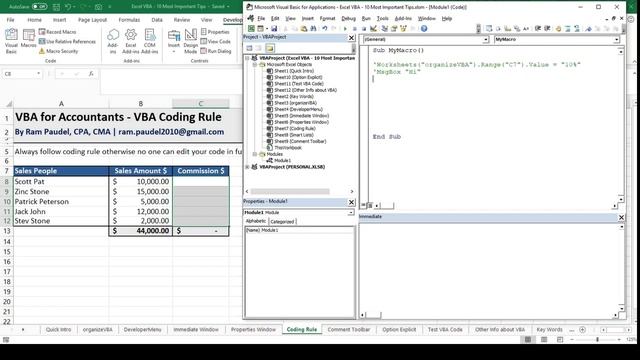Close the Immediate window

[621, 218]
